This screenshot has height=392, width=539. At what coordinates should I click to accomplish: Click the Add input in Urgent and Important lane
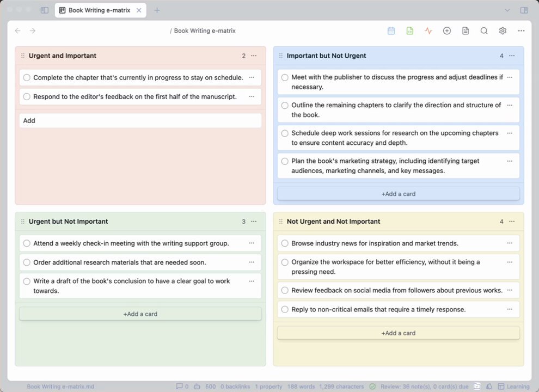[x=140, y=121]
